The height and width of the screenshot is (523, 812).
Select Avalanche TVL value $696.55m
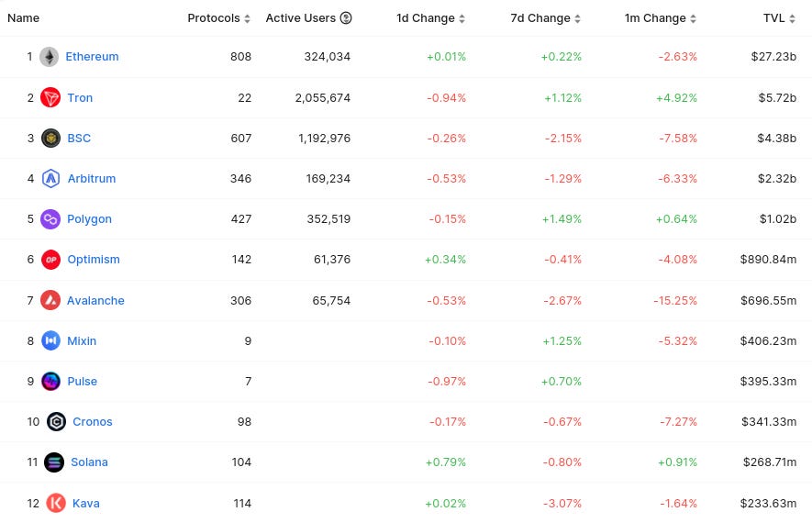[x=768, y=301]
